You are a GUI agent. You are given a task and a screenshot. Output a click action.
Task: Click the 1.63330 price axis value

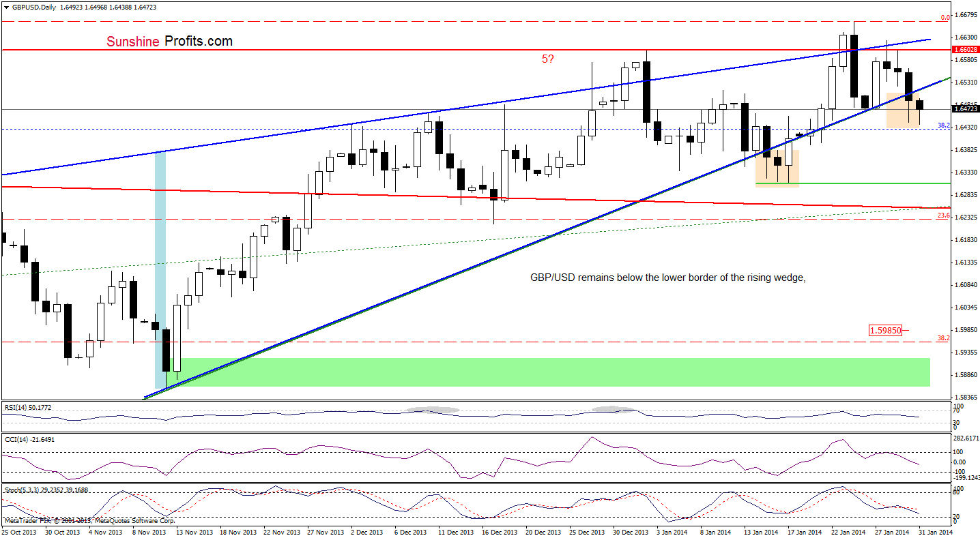point(966,172)
